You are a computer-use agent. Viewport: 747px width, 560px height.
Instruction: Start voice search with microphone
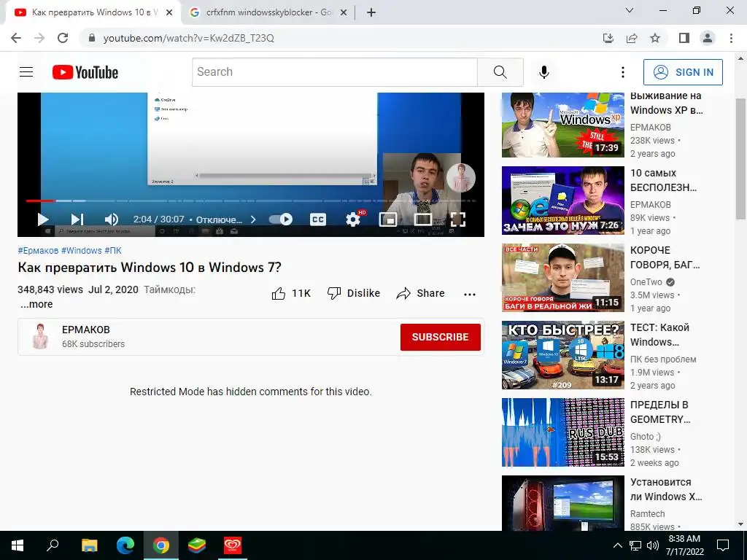tap(544, 72)
